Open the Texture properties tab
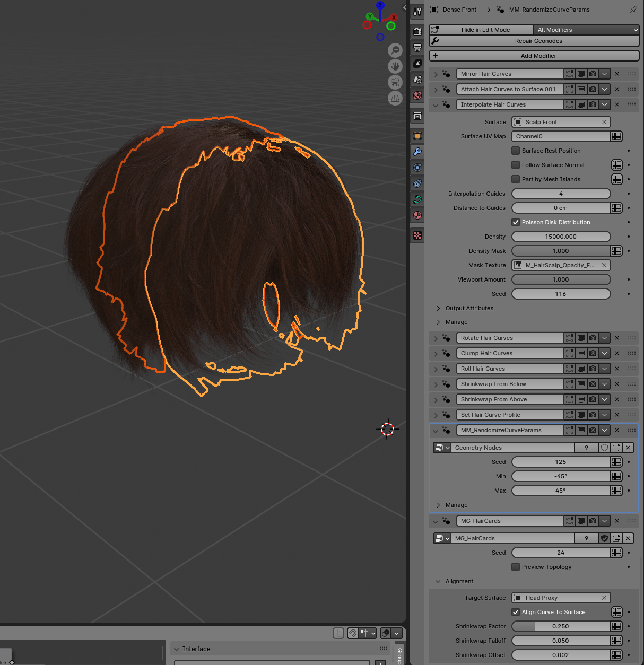Screen dimensions: 644x665 (x=417, y=235)
